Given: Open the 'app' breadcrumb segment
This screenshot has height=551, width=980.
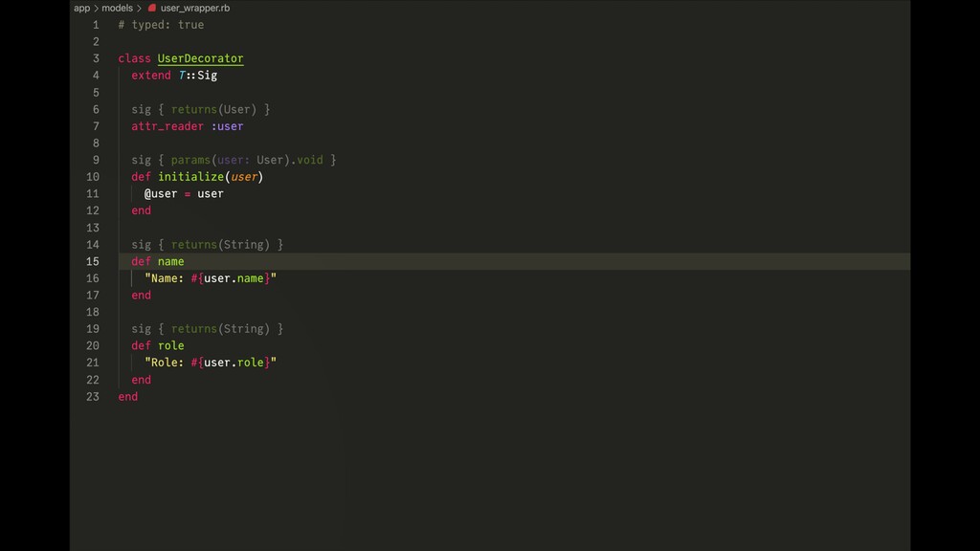Looking at the screenshot, I should pyautogui.click(x=82, y=8).
